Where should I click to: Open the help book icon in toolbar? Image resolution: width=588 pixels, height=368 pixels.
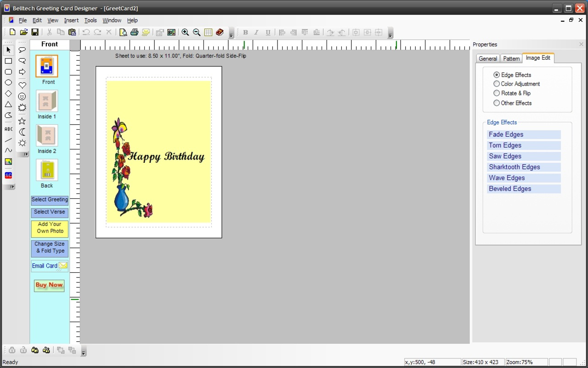click(220, 32)
